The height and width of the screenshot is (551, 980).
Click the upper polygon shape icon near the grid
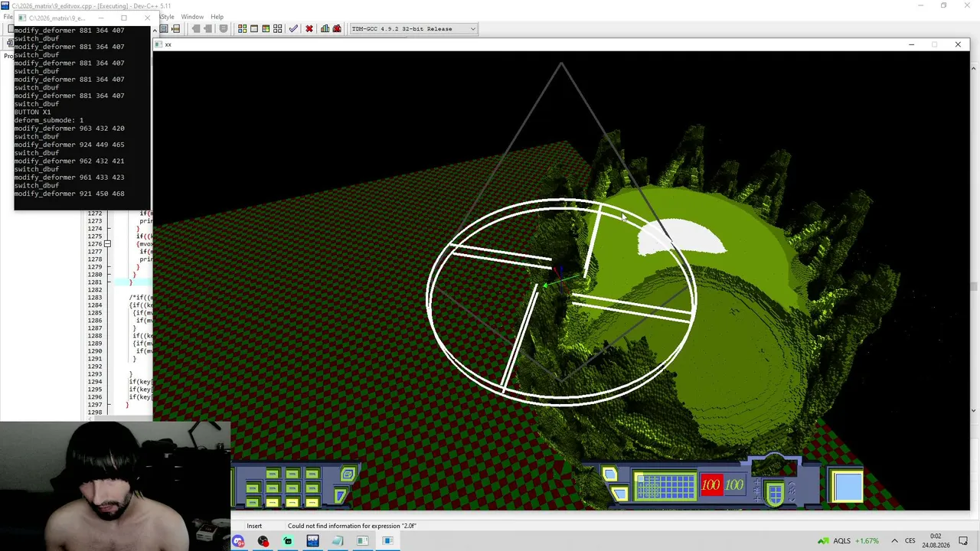[x=609, y=475]
